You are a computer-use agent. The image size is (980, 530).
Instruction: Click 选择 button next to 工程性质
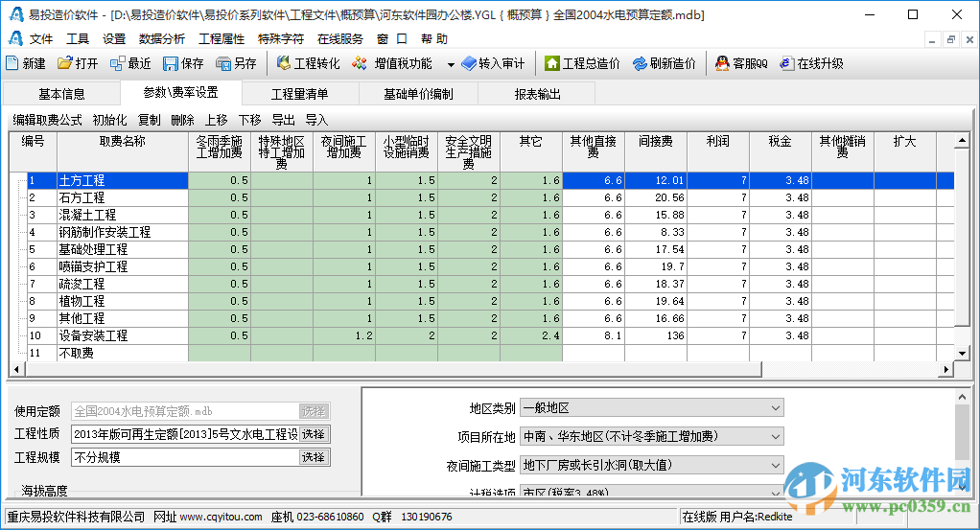tap(314, 434)
